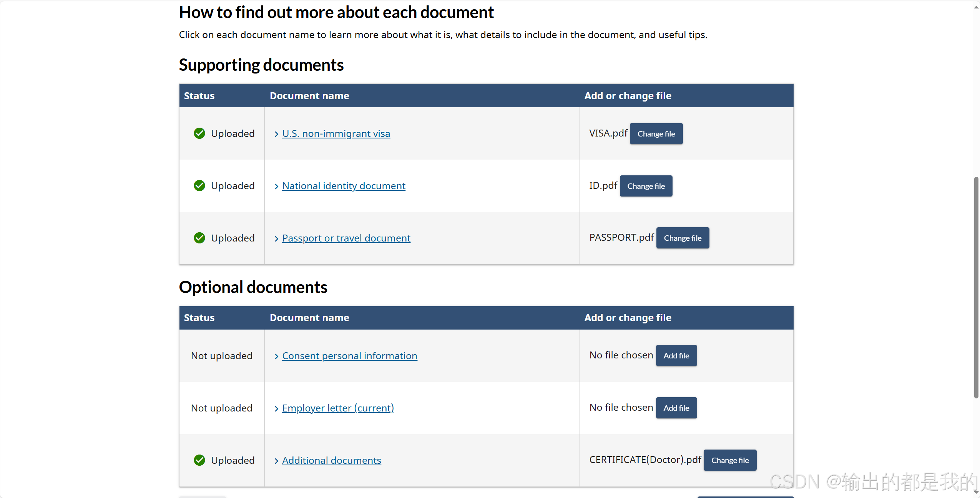Image resolution: width=980 pixels, height=498 pixels.
Task: Expand Employer letter (current) chevron
Action: (x=276, y=408)
